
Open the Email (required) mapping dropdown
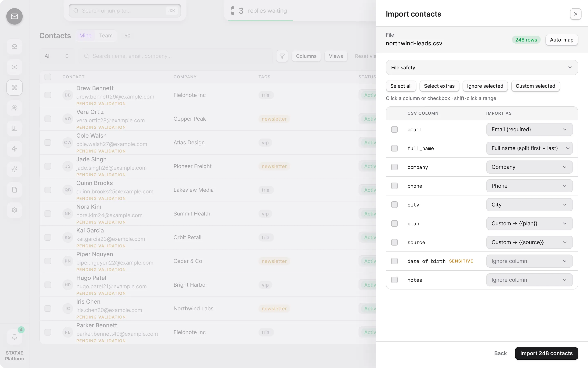[x=529, y=129]
